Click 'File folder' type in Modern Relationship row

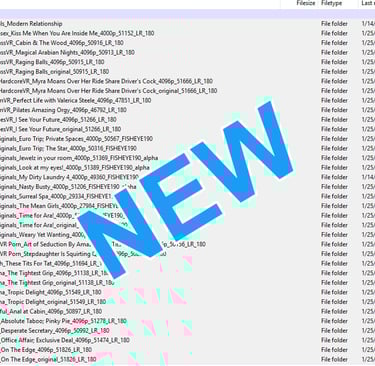[x=334, y=24]
